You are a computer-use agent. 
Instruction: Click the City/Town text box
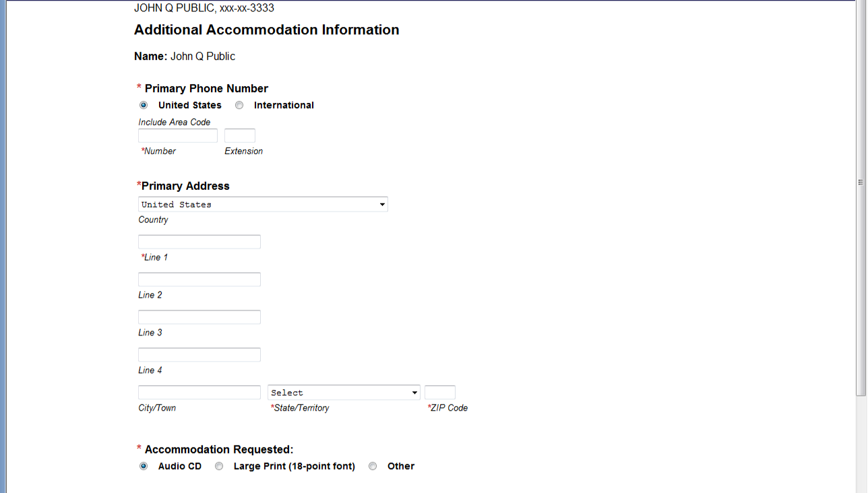pyautogui.click(x=199, y=393)
